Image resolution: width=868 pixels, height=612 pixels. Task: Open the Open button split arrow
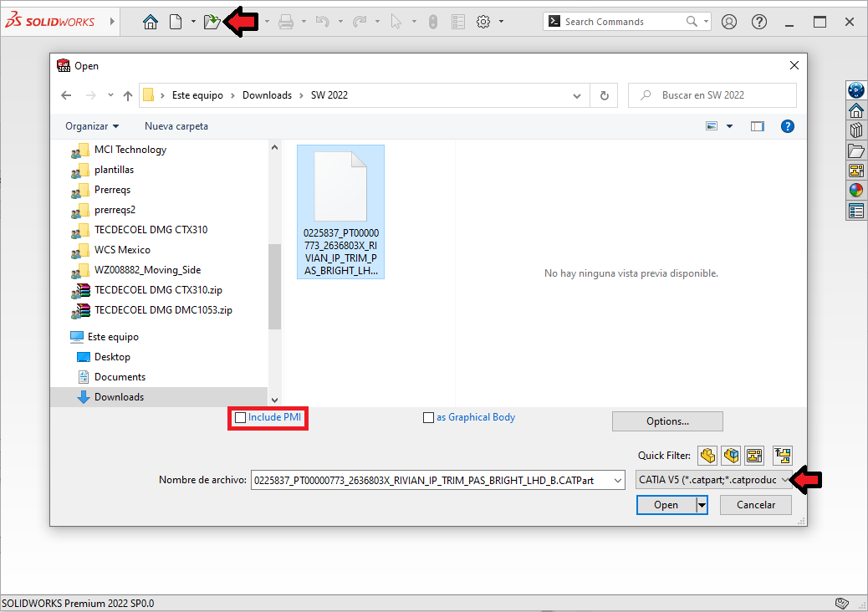(x=702, y=505)
